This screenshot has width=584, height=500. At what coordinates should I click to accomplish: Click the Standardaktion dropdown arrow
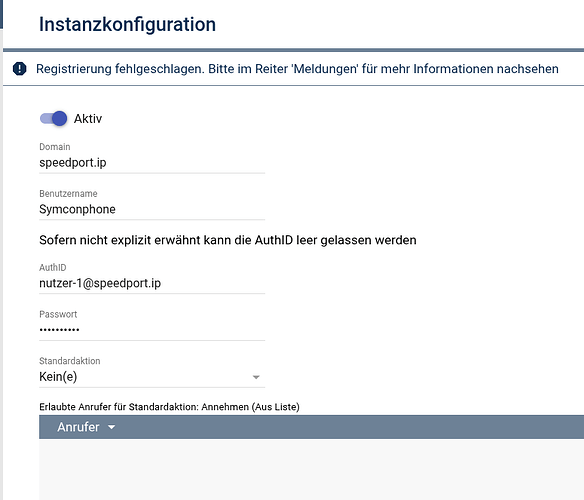[256, 377]
